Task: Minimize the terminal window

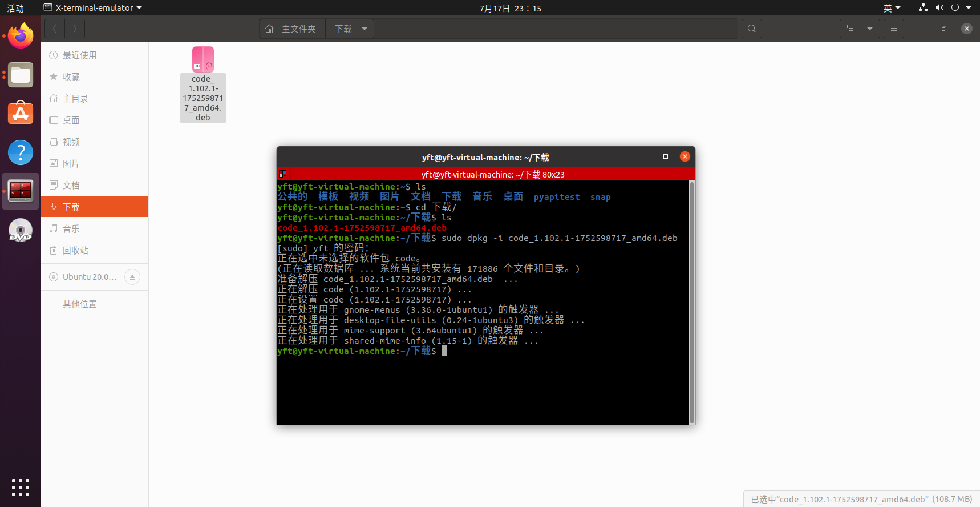Action: pyautogui.click(x=646, y=156)
